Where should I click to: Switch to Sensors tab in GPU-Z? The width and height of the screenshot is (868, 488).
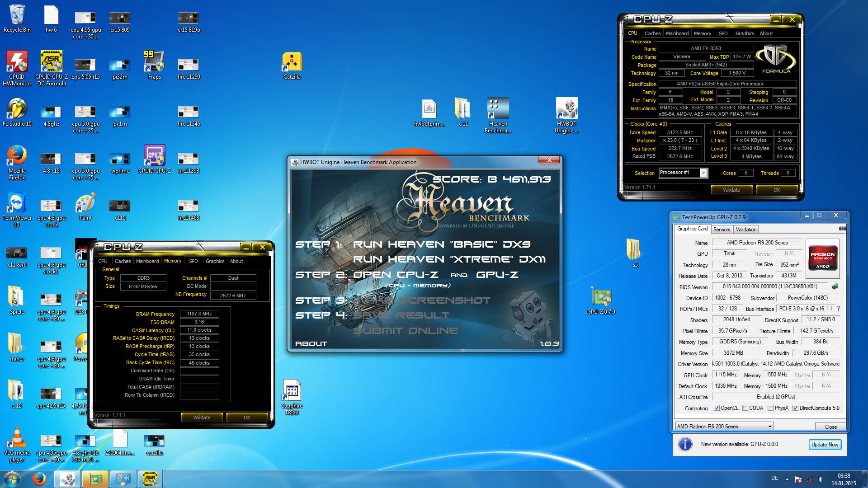pos(722,230)
